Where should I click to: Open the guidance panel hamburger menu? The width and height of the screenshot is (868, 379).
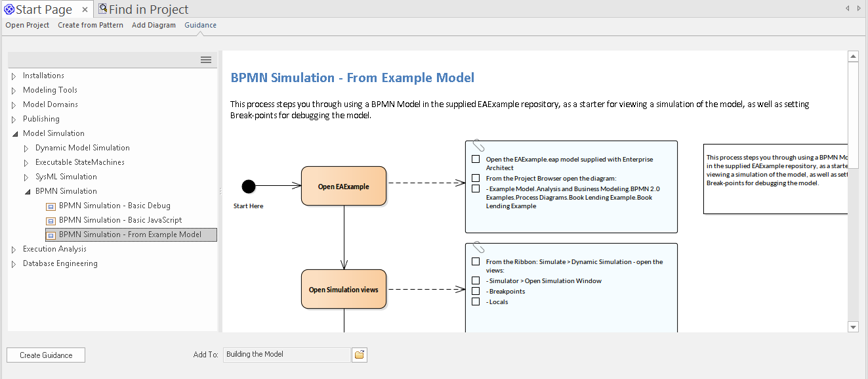click(x=205, y=59)
